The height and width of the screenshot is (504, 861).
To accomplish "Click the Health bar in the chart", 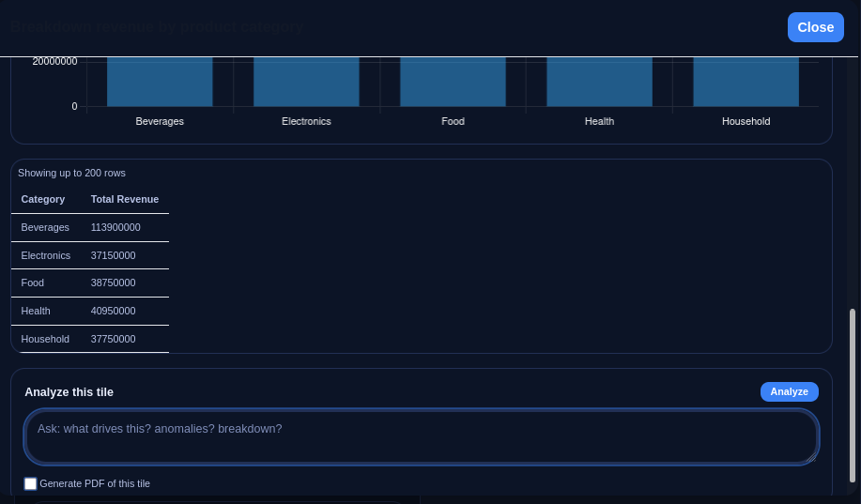I will click(599, 82).
